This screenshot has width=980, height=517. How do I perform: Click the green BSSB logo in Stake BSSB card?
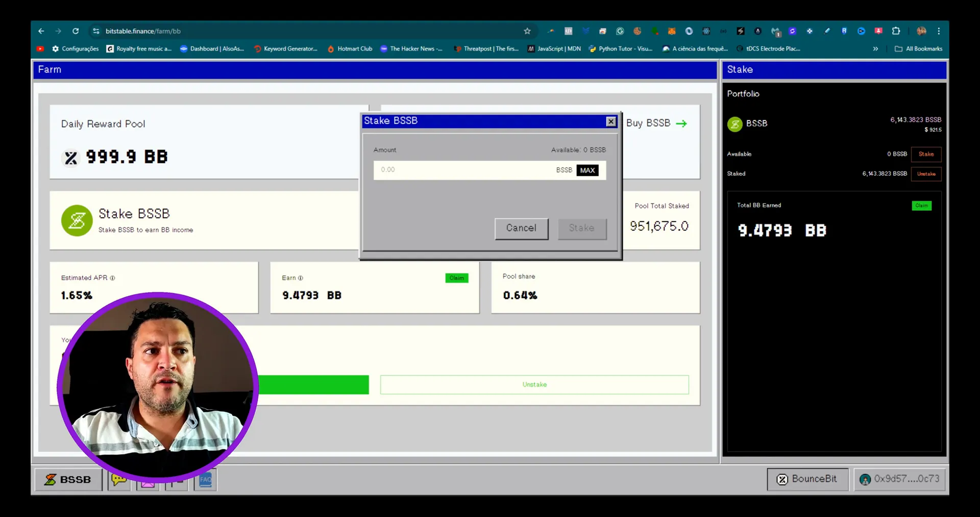pos(77,221)
